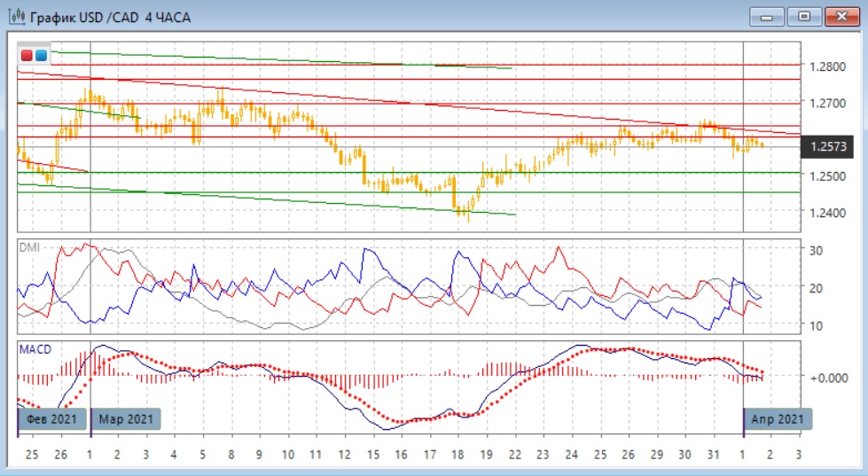
Task: Click the 1.2400 price axis label
Action: (828, 213)
